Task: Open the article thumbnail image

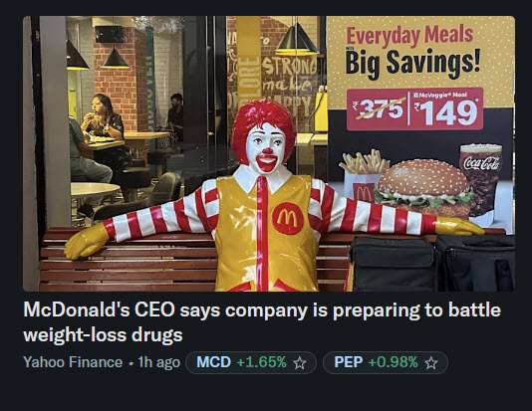Action: (269, 153)
